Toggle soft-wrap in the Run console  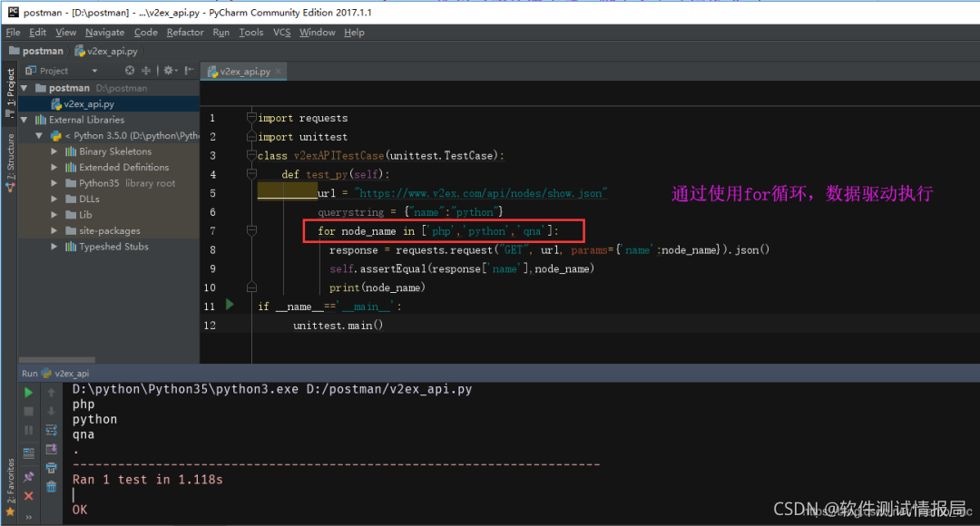click(x=52, y=431)
